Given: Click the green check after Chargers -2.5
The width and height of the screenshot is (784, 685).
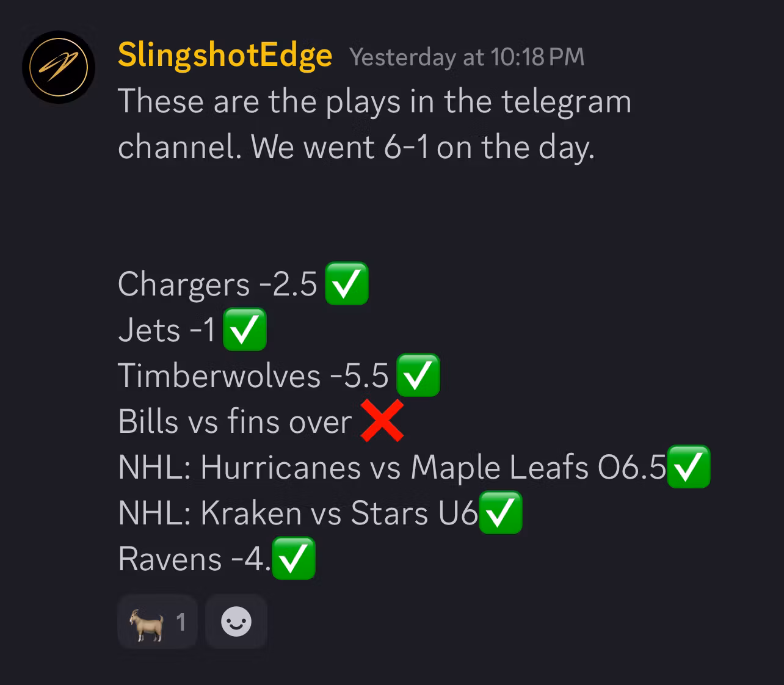Looking at the screenshot, I should [346, 284].
